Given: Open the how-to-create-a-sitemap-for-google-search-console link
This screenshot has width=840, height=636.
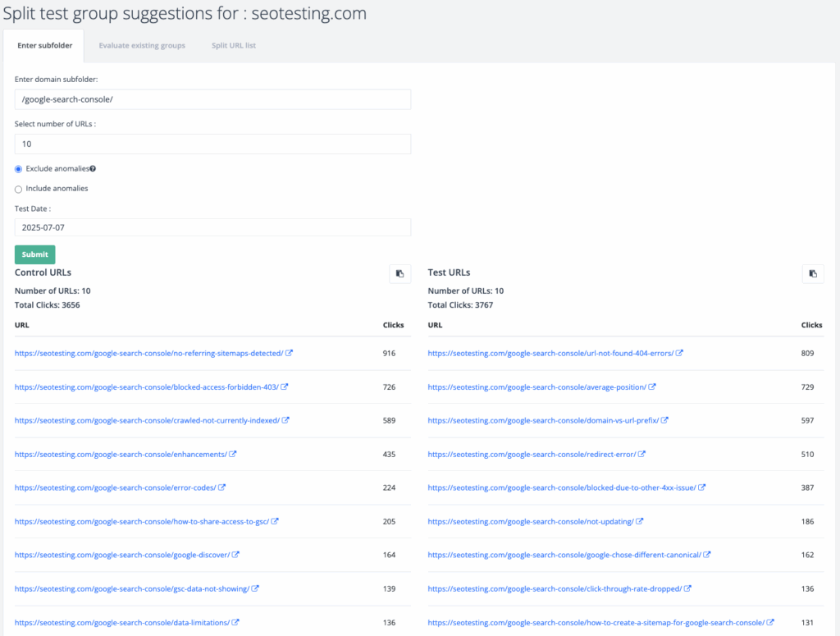Looking at the screenshot, I should 596,623.
